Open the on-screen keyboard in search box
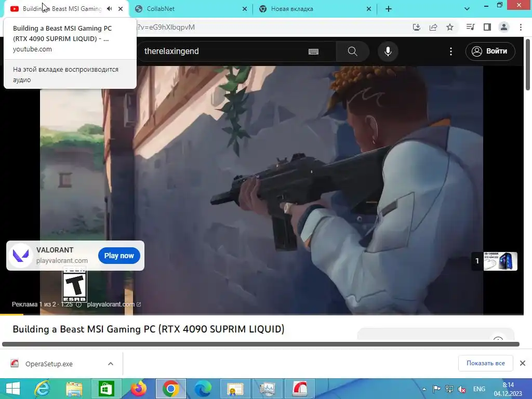Screen dimensions: 532x399 point(313,51)
